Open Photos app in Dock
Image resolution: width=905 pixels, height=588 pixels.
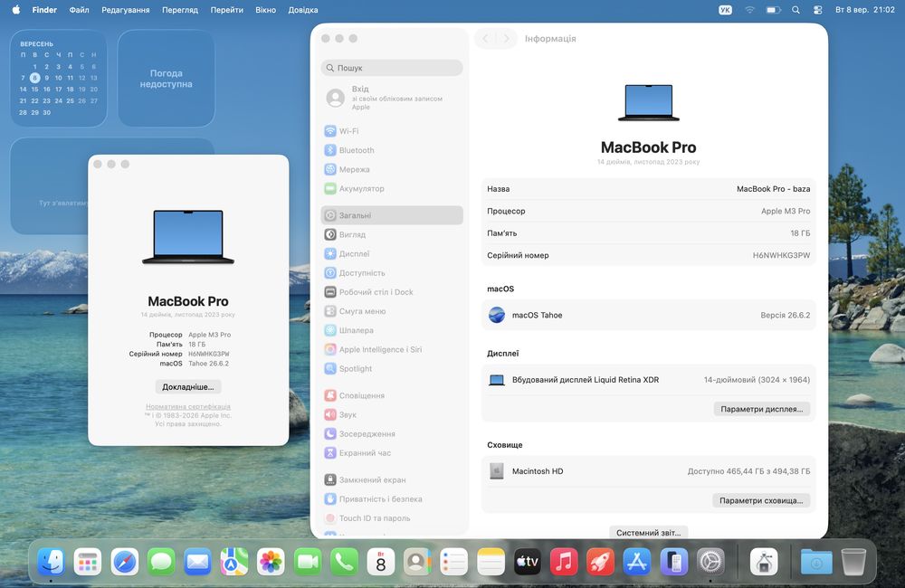(271, 562)
